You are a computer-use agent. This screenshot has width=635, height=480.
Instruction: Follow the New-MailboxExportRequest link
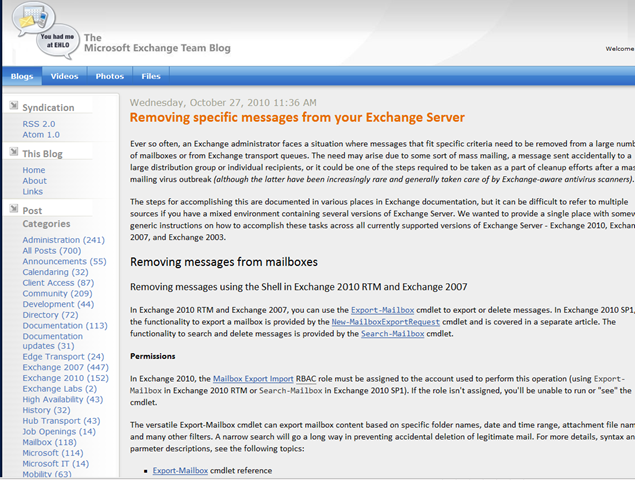(x=386, y=322)
